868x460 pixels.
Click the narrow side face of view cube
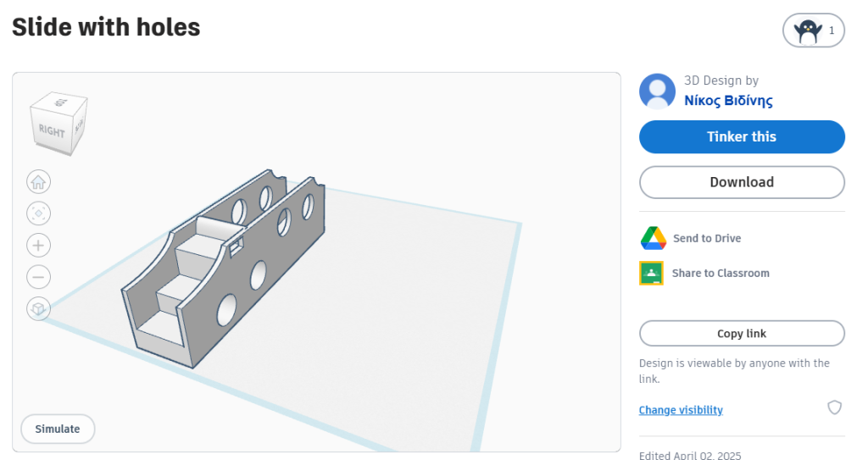[x=79, y=128]
